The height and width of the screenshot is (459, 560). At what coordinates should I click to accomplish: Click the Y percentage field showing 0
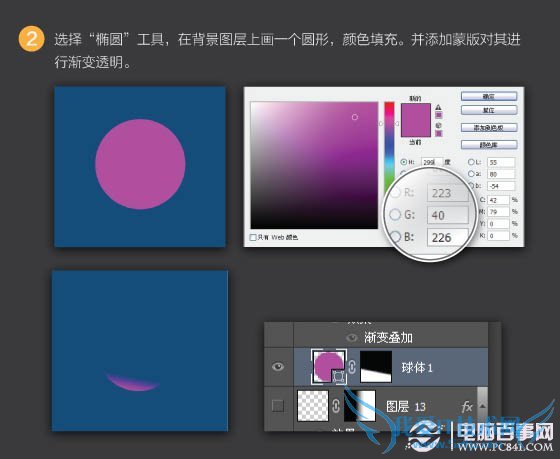pos(499,224)
